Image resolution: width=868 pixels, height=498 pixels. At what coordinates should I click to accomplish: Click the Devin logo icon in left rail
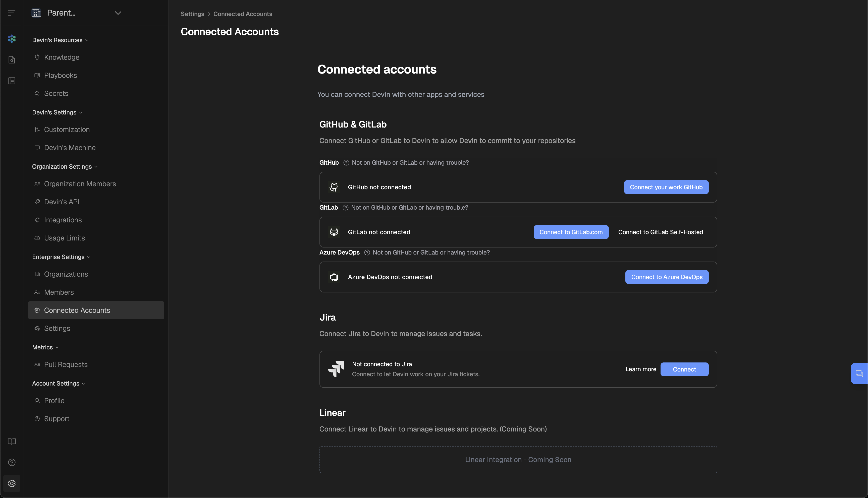click(x=12, y=39)
